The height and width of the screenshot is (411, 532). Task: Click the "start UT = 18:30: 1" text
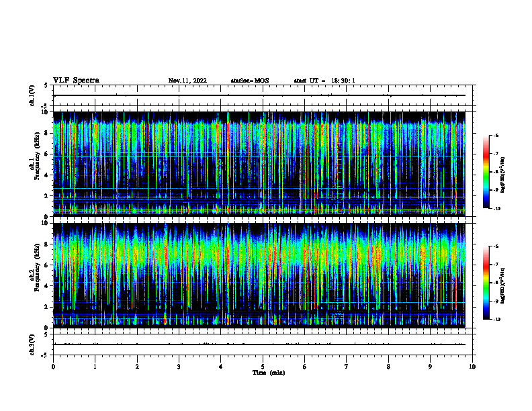click(324, 81)
